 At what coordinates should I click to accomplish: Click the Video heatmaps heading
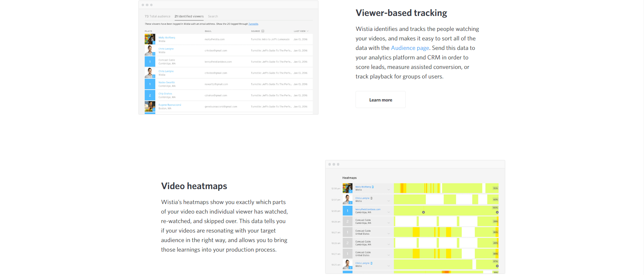pos(194,186)
